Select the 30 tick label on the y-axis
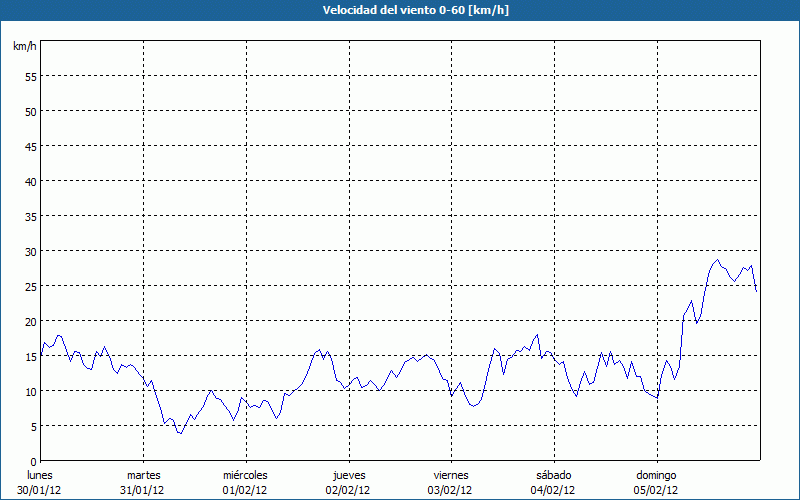The image size is (800, 500). (30, 251)
